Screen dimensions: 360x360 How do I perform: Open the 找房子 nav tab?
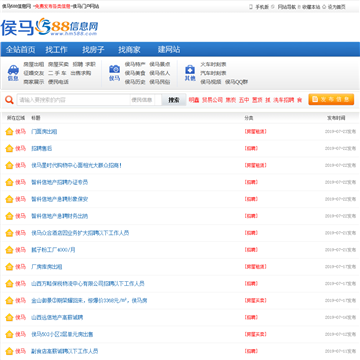coord(93,50)
